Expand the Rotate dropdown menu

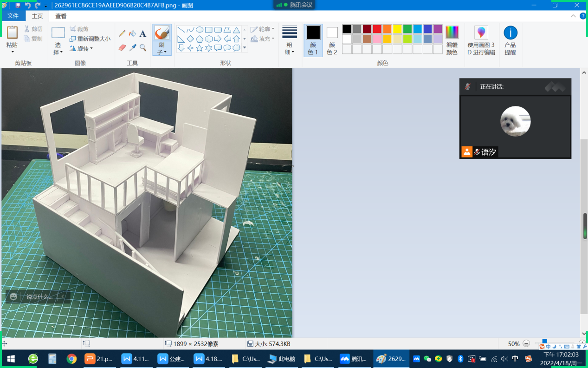point(82,48)
